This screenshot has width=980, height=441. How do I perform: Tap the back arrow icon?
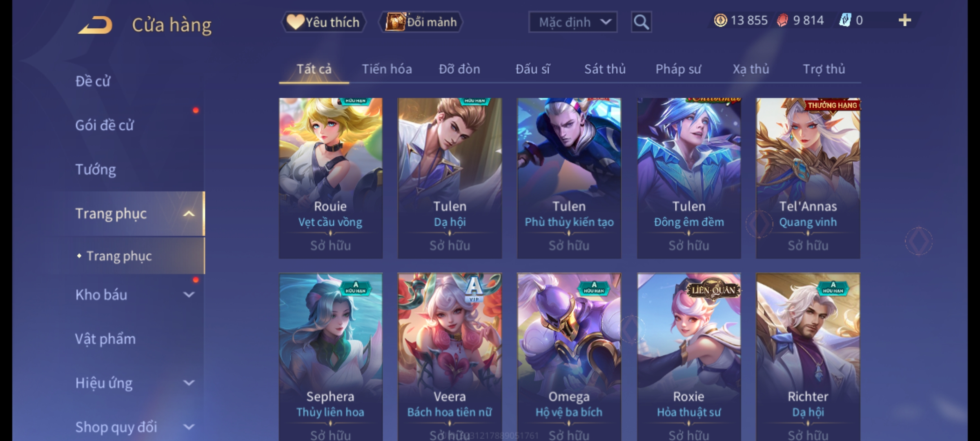click(96, 25)
